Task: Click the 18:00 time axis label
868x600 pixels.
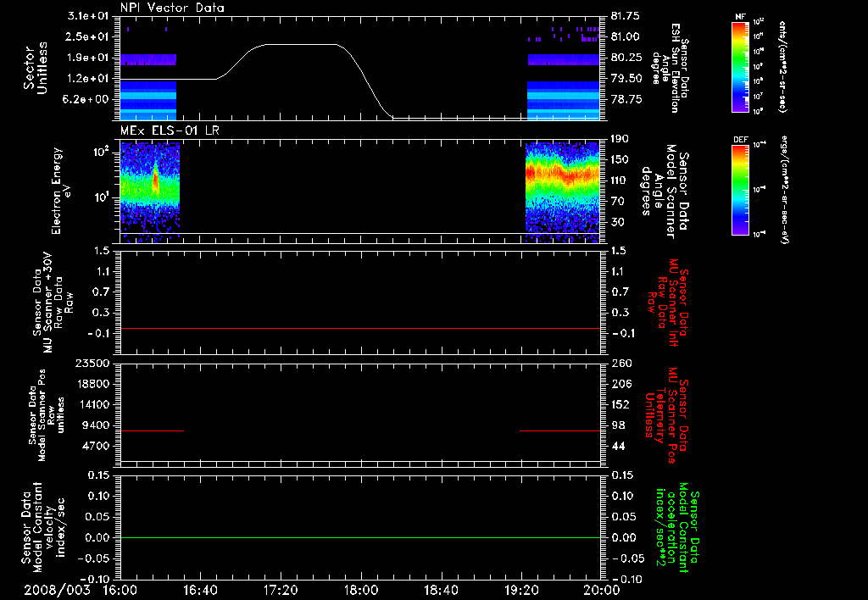Action: 361,590
